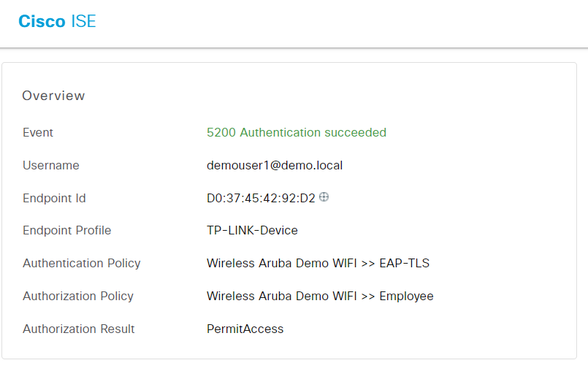This screenshot has height=371, width=588.
Task: Click the Employee authorization policy value
Action: click(x=407, y=297)
